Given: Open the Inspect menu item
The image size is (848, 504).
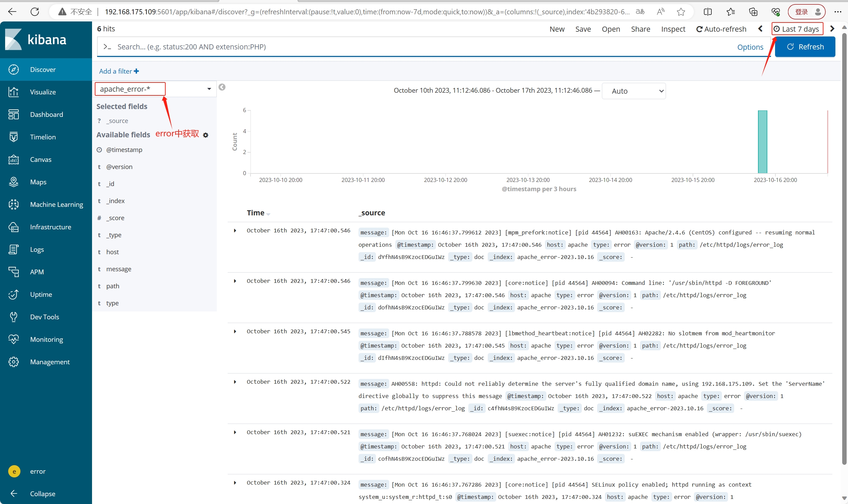Looking at the screenshot, I should tap(673, 29).
